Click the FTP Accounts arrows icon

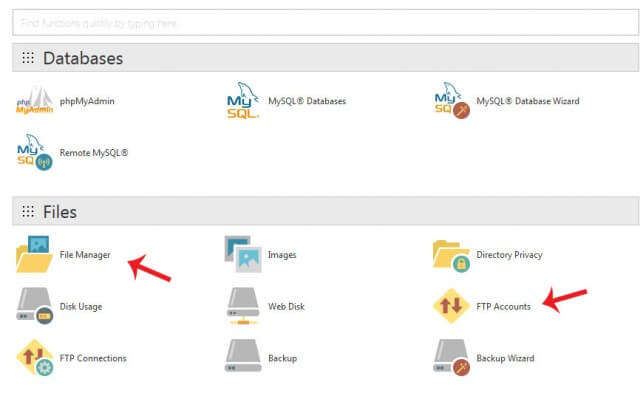(451, 306)
